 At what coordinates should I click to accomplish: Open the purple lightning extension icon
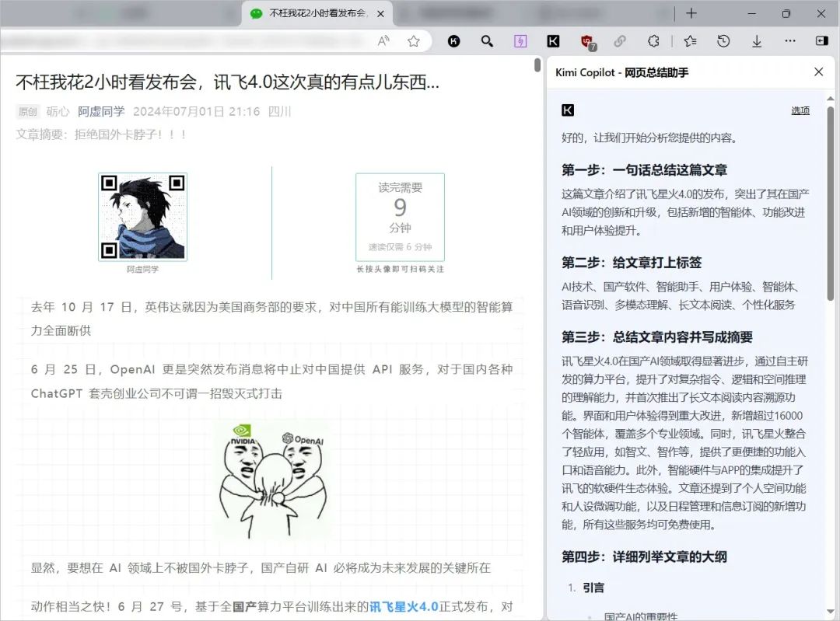(x=520, y=41)
